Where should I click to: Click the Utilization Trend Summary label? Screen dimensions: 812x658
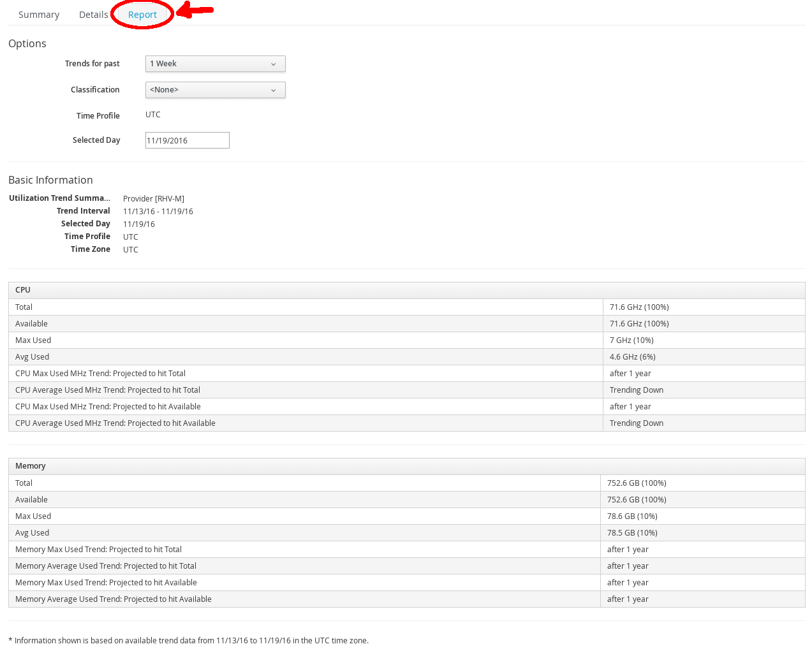(60, 198)
